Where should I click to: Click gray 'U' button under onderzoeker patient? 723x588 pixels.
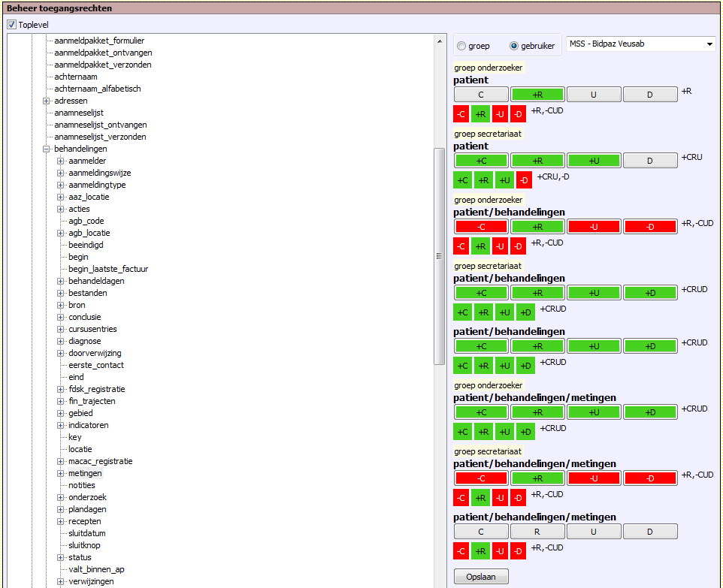(x=594, y=95)
